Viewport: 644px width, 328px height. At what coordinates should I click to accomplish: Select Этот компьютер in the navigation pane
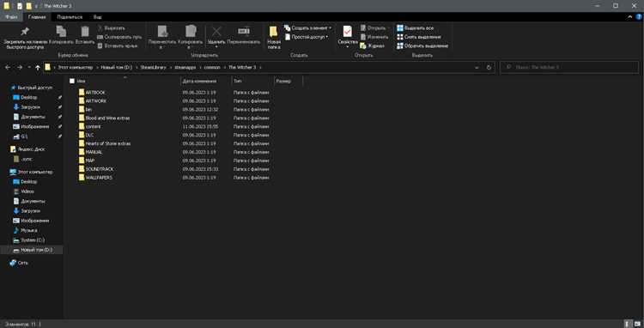pos(31,172)
